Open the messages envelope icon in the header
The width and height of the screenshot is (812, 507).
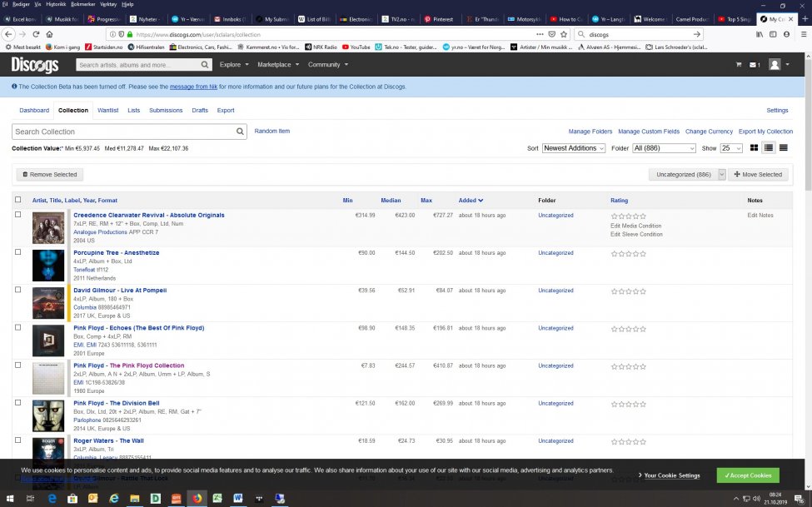pos(754,65)
